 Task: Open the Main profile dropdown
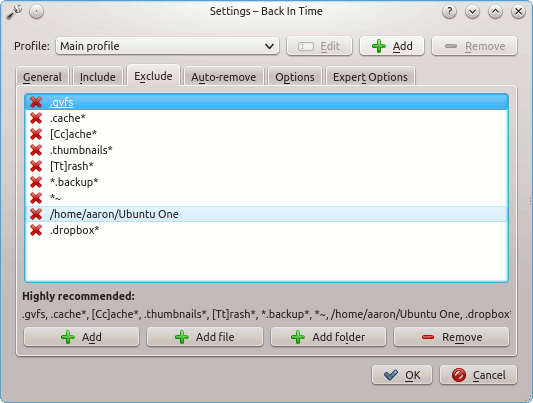167,46
